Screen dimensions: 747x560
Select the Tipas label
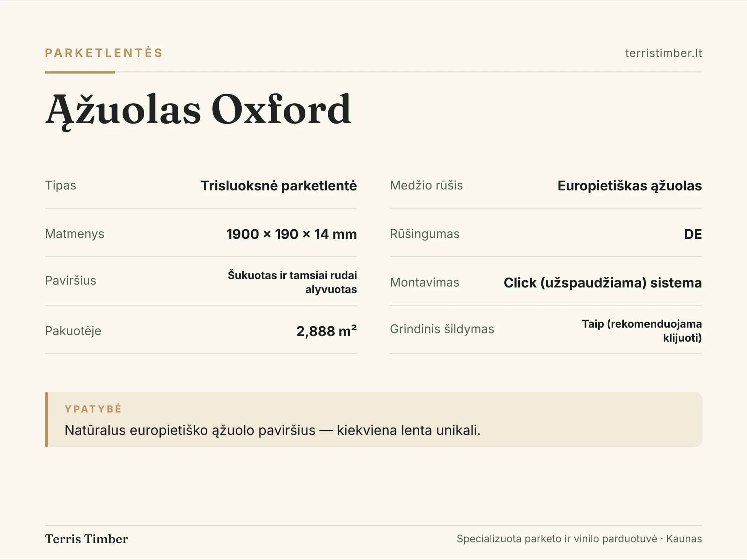tap(61, 185)
